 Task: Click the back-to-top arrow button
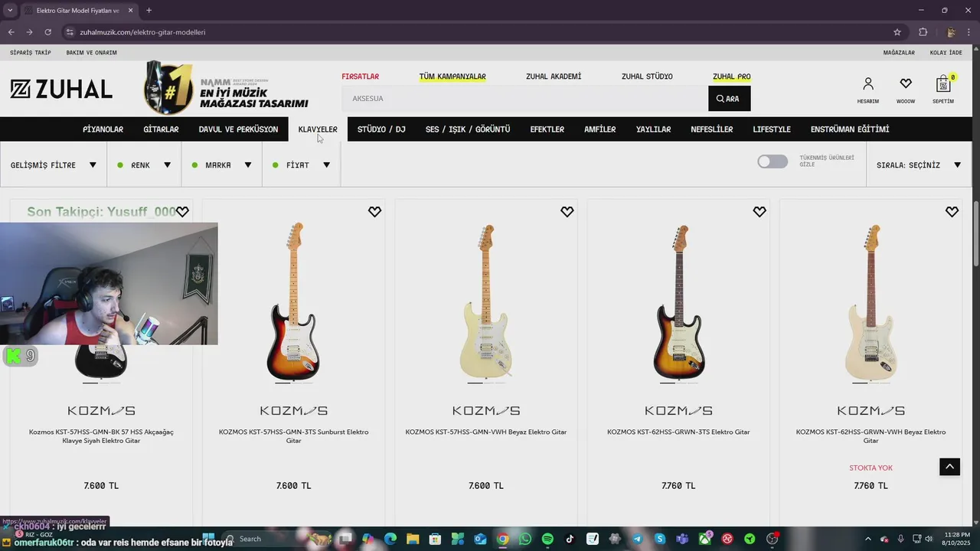pyautogui.click(x=949, y=465)
